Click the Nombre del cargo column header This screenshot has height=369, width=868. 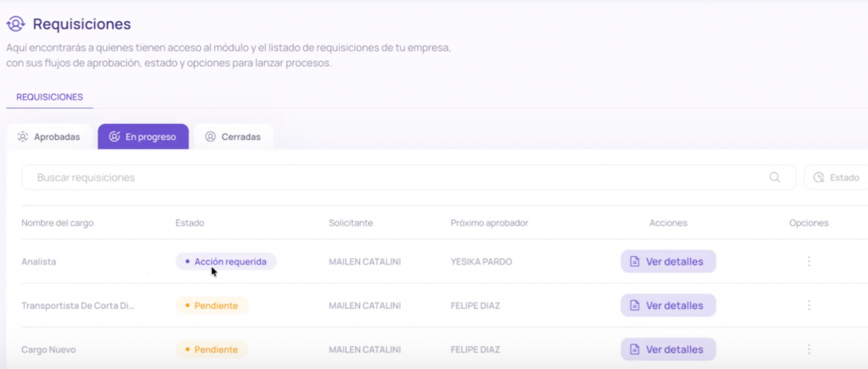click(x=57, y=223)
